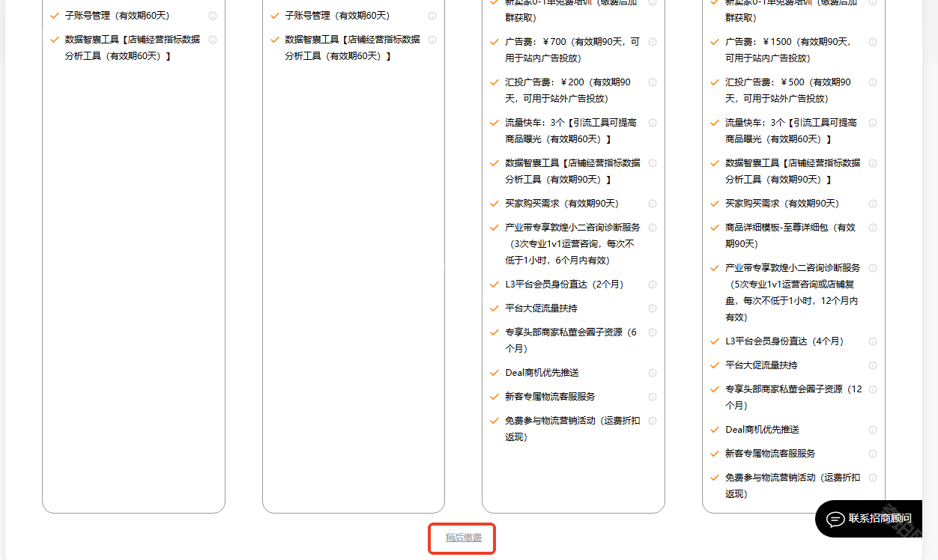Select 平台大促流量扶持 text in ¥700 plan card
The image size is (938, 560).
[x=541, y=308]
